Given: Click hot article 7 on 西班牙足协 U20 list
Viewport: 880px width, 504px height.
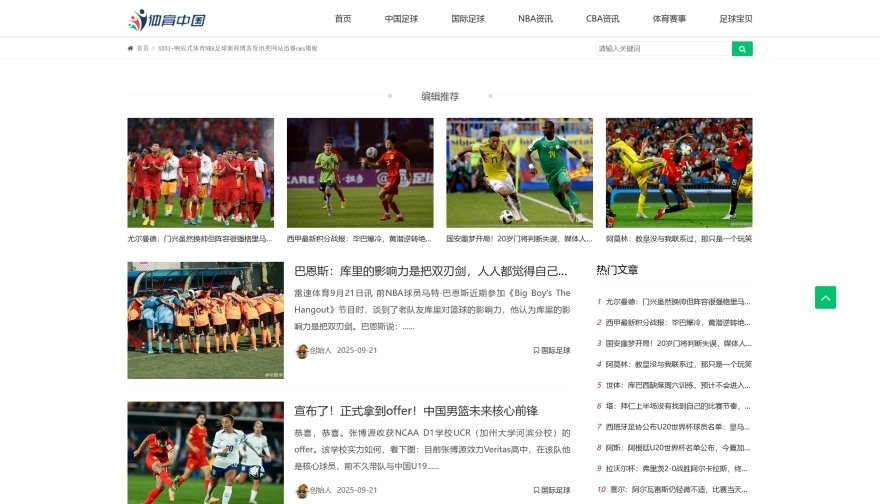Looking at the screenshot, I should click(x=677, y=427).
